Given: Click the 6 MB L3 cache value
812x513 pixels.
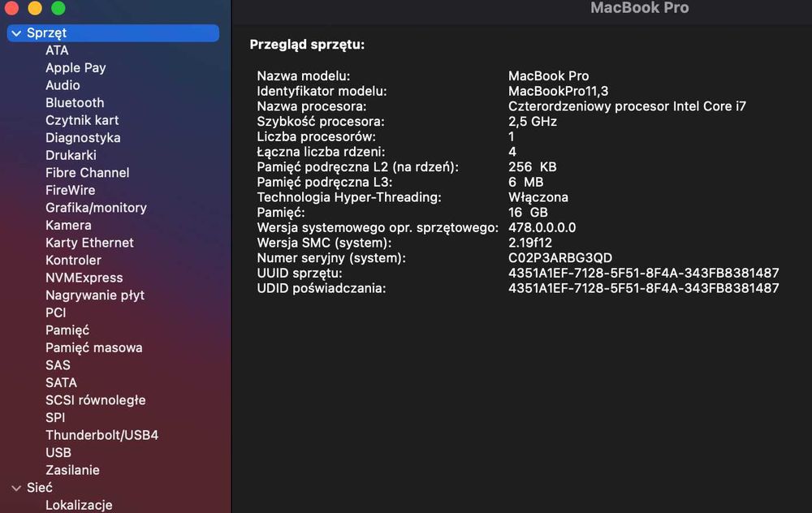Looking at the screenshot, I should pos(525,182).
